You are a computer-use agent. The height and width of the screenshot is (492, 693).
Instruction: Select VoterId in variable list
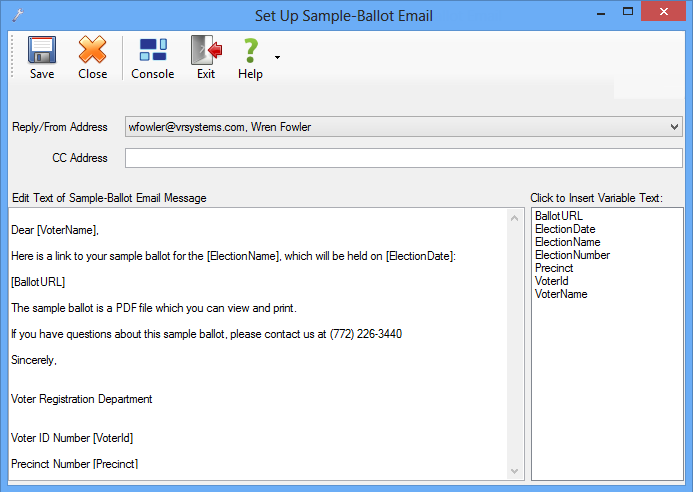click(552, 281)
